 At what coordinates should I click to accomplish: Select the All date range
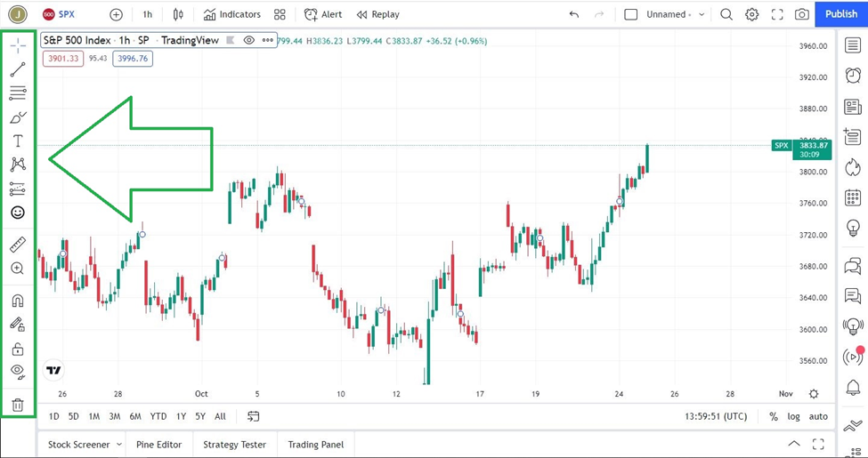click(220, 416)
